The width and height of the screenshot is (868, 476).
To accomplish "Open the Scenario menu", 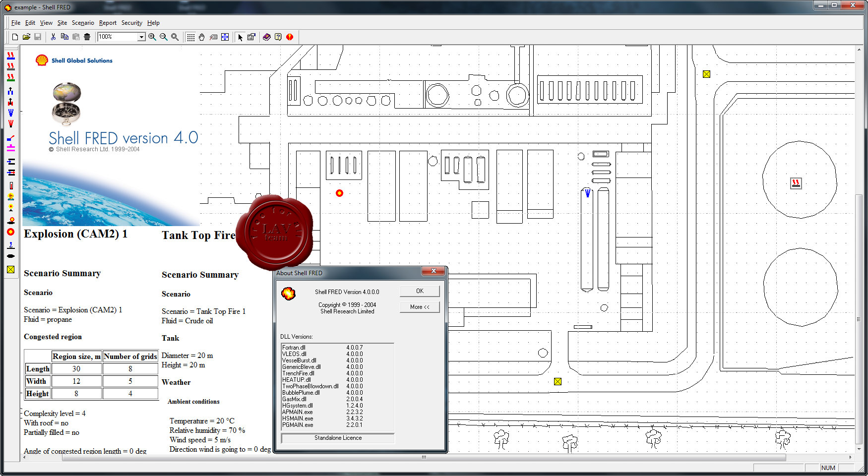I will coord(83,23).
